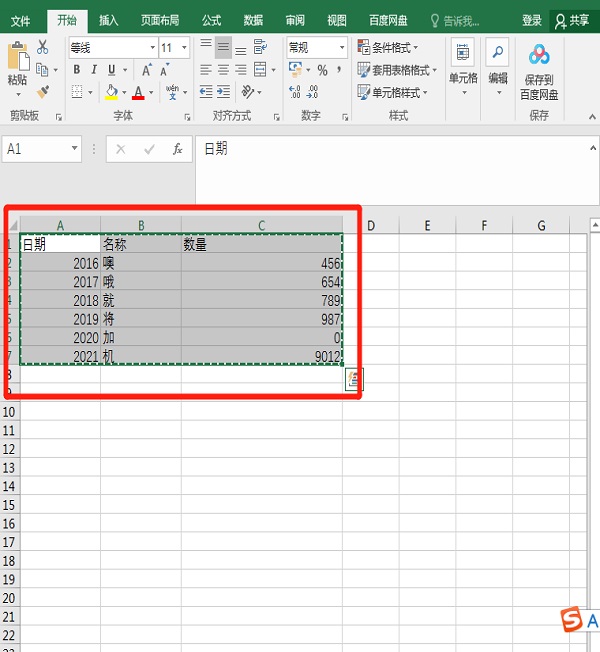Click Save to Baidu Netdisk icon

[x=539, y=70]
